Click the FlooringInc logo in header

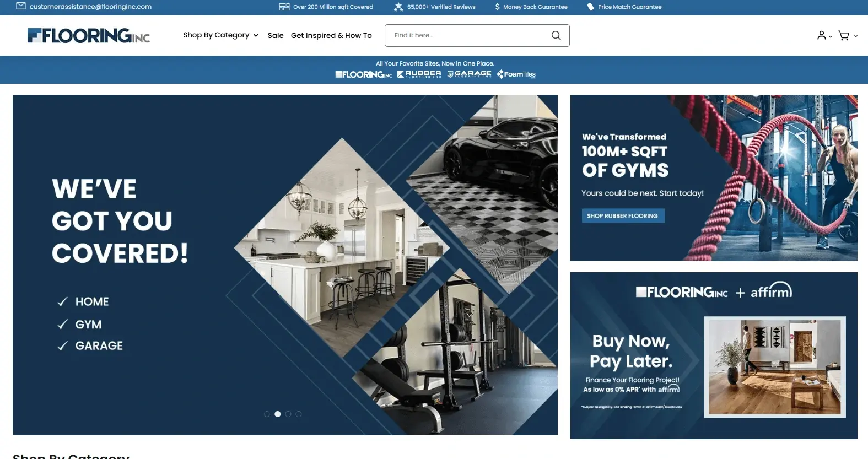click(89, 35)
